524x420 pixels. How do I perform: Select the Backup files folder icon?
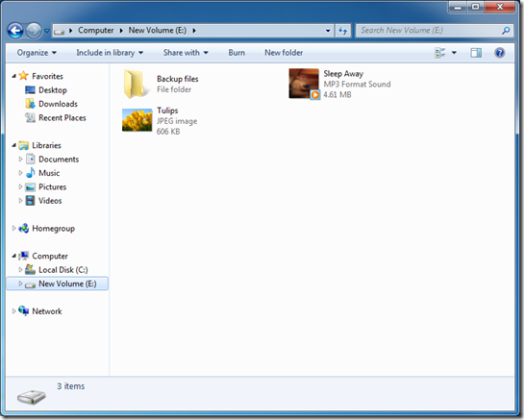[135, 84]
